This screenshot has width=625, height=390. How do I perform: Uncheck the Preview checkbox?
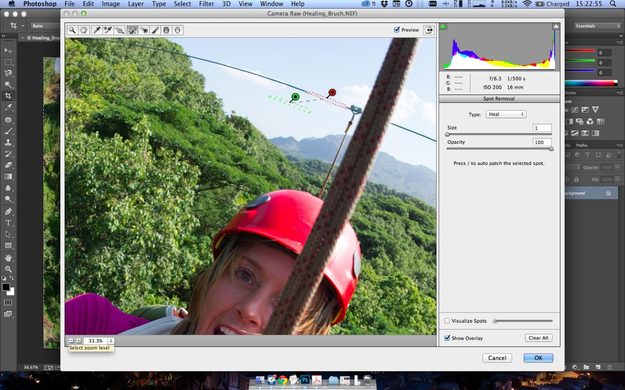pyautogui.click(x=397, y=30)
